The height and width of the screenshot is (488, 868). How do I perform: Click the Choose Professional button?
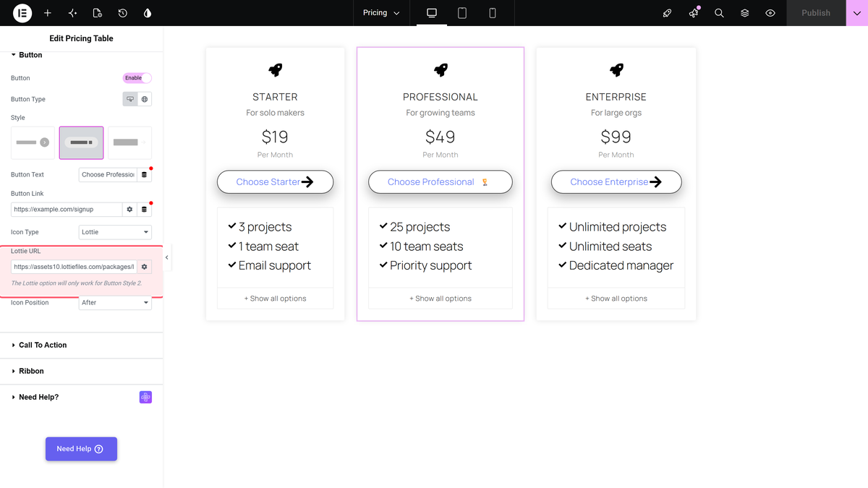441,182
